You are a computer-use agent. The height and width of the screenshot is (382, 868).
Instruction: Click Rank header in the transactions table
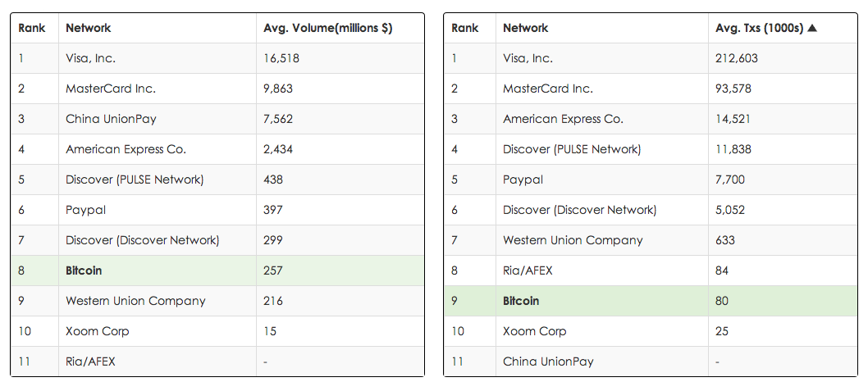tap(465, 28)
